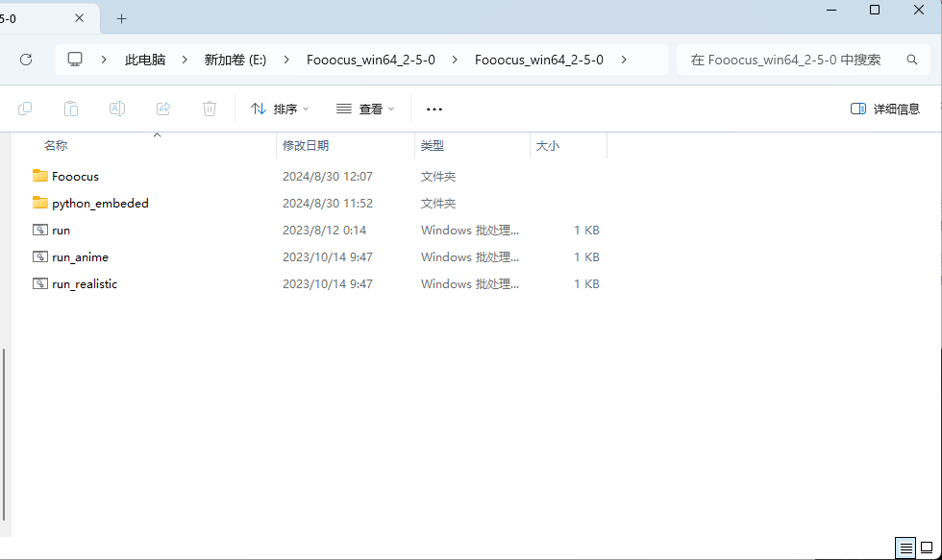The image size is (942, 560).
Task: Click the refresh button beside the address bar
Action: [x=26, y=60]
